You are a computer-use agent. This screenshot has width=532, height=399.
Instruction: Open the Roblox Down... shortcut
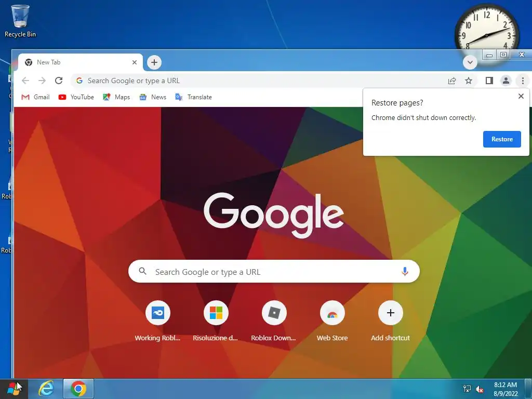(x=274, y=321)
